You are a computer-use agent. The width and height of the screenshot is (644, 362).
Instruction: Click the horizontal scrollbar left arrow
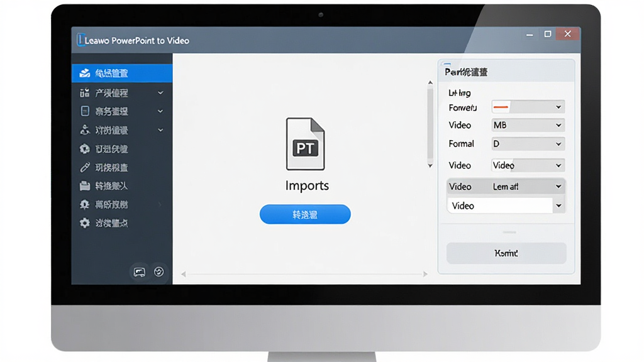[184, 274]
